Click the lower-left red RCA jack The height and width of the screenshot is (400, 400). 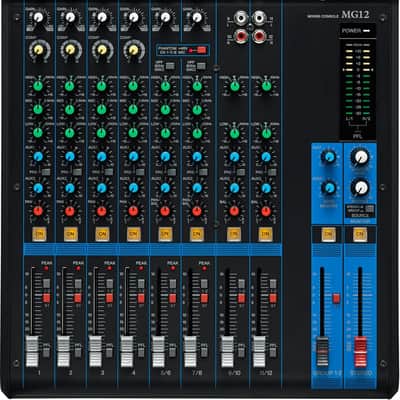[x=242, y=36]
